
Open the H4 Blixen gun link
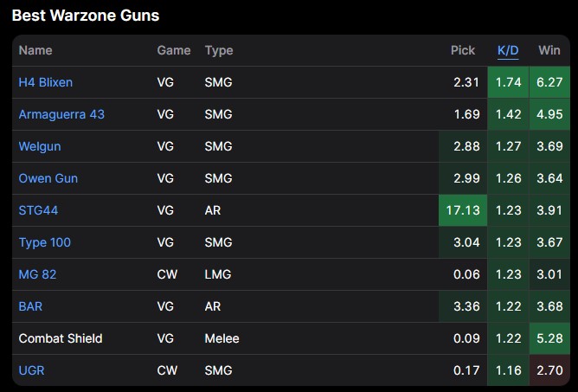(x=46, y=82)
